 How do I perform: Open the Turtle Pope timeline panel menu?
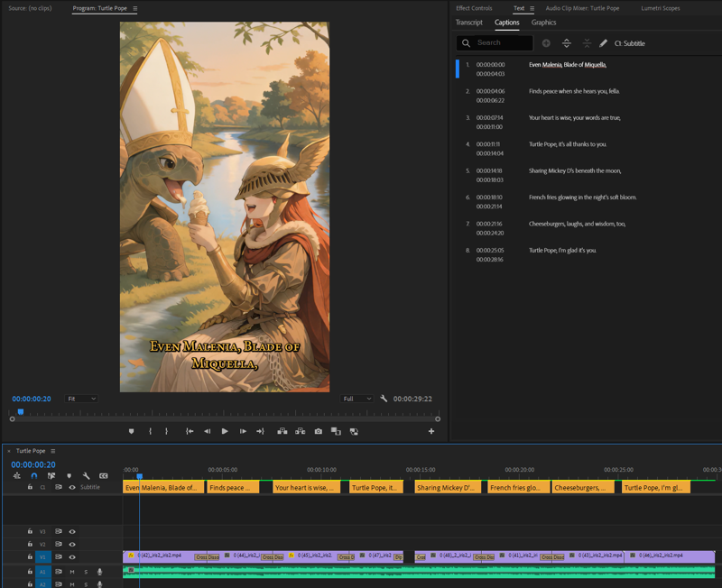[53, 451]
